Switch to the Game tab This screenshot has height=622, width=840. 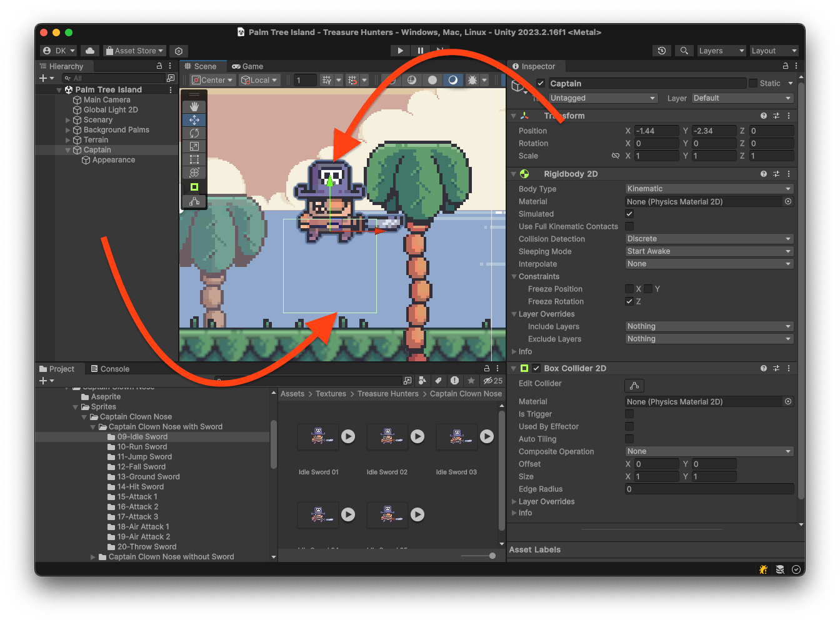247,66
